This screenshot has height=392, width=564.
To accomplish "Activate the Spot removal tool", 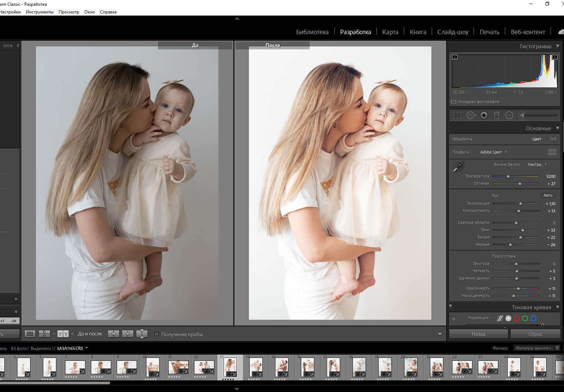I will 471,115.
